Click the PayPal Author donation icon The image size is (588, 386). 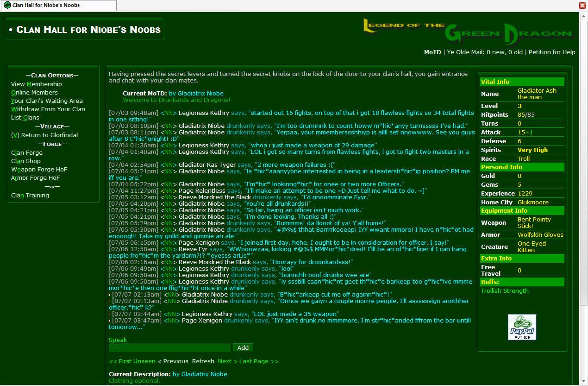point(522,327)
